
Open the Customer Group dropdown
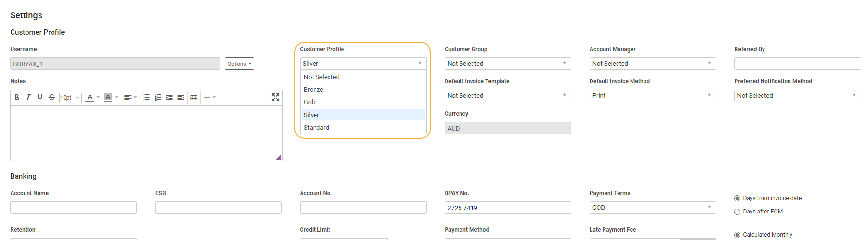click(508, 64)
